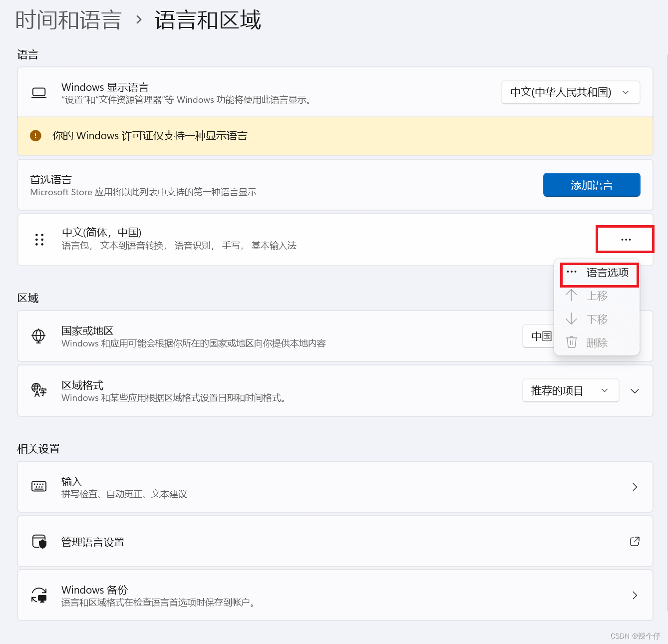The height and width of the screenshot is (644, 668).
Task: Open the three-dot menu for 中文(简体，中国)
Action: click(626, 240)
